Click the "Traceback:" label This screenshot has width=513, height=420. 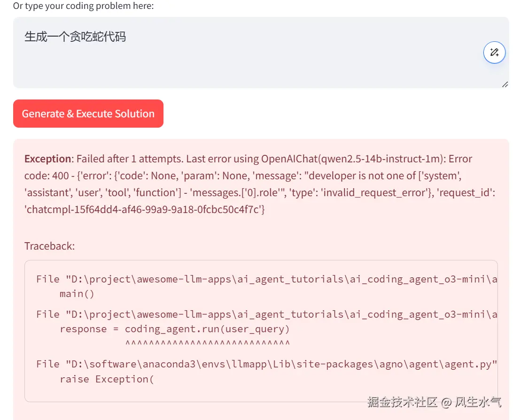(49, 246)
